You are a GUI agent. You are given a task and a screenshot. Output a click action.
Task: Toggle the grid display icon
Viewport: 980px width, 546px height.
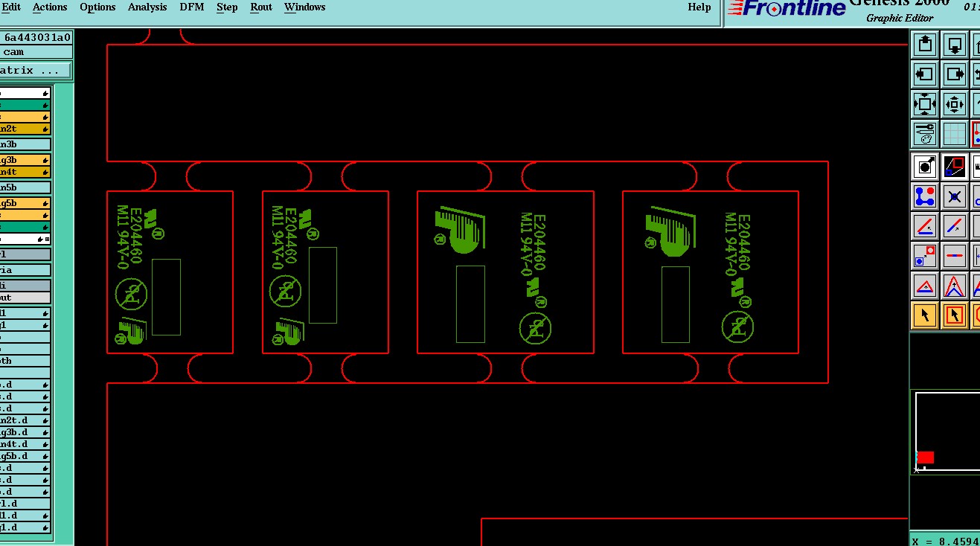point(955,134)
